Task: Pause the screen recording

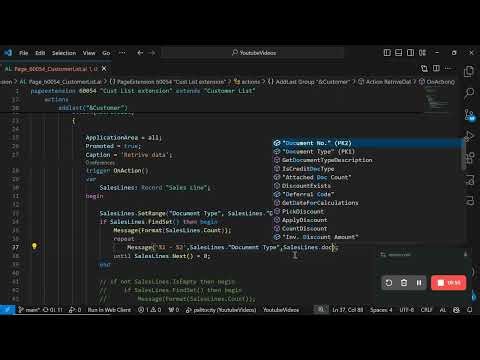Action: tap(419, 283)
